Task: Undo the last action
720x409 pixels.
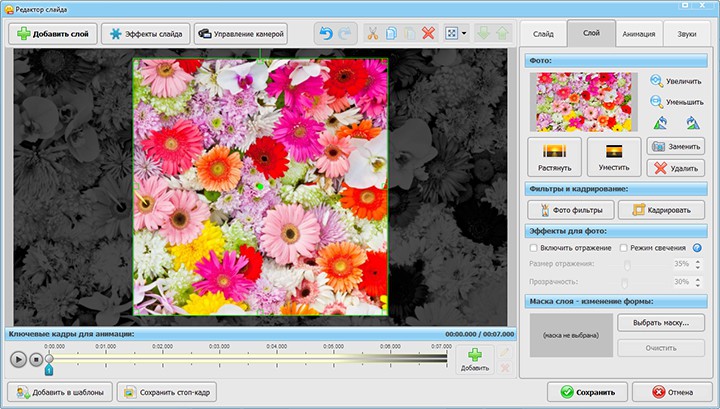Action: click(x=326, y=34)
